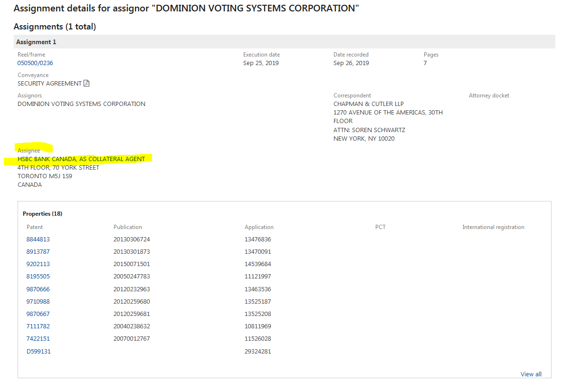Select publication number 20120259680
This screenshot has width=571, height=392.
pyautogui.click(x=132, y=302)
